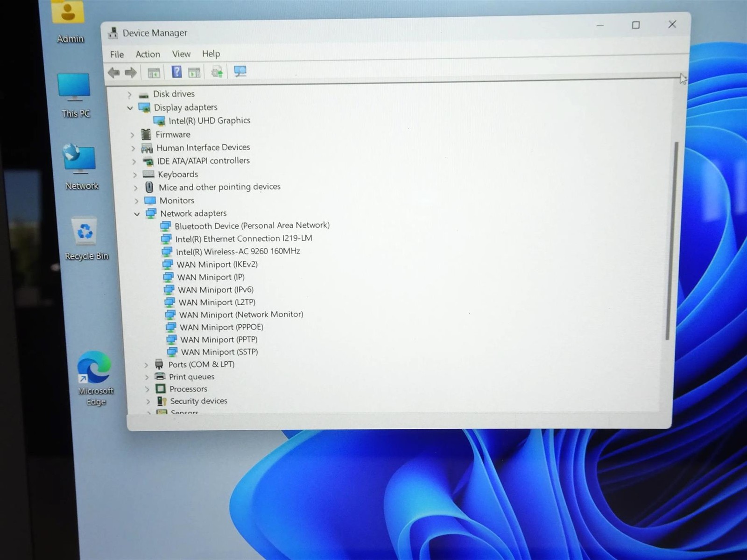The width and height of the screenshot is (747, 560).
Task: Open the Help menu
Action: coord(211,54)
